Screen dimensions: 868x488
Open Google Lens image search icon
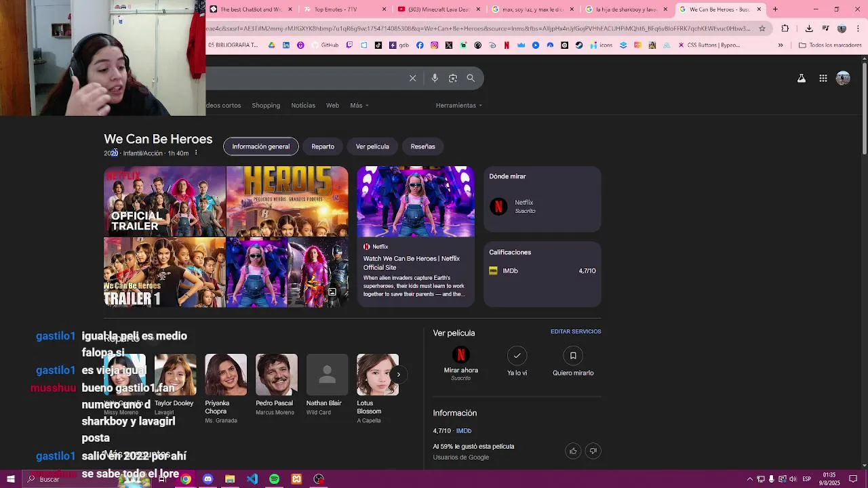pyautogui.click(x=453, y=78)
